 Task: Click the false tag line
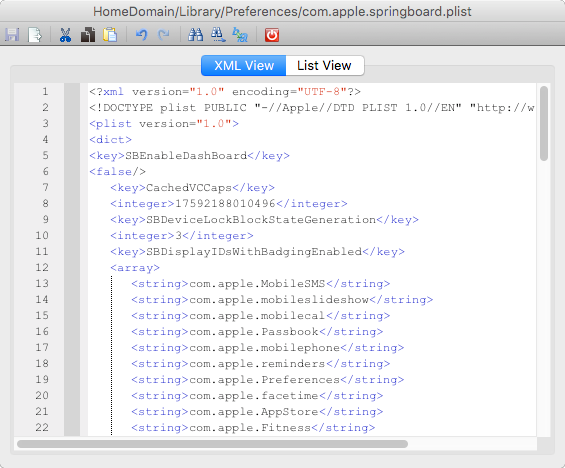click(117, 171)
